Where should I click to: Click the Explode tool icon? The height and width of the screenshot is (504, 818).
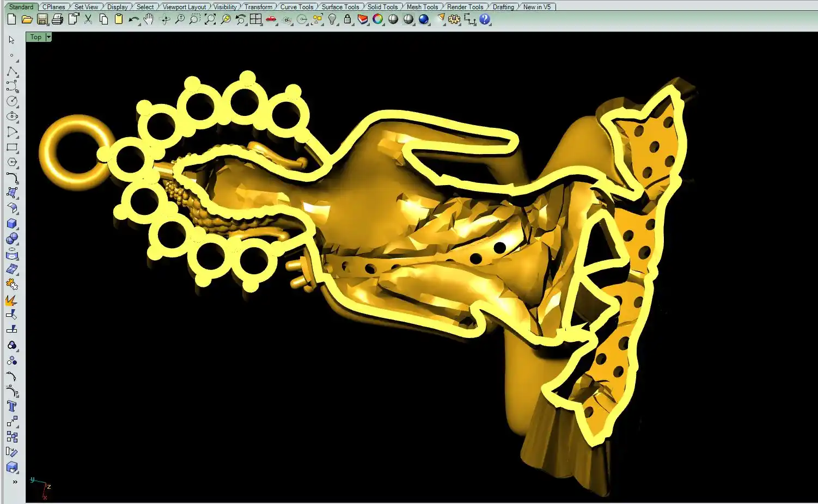tap(11, 300)
